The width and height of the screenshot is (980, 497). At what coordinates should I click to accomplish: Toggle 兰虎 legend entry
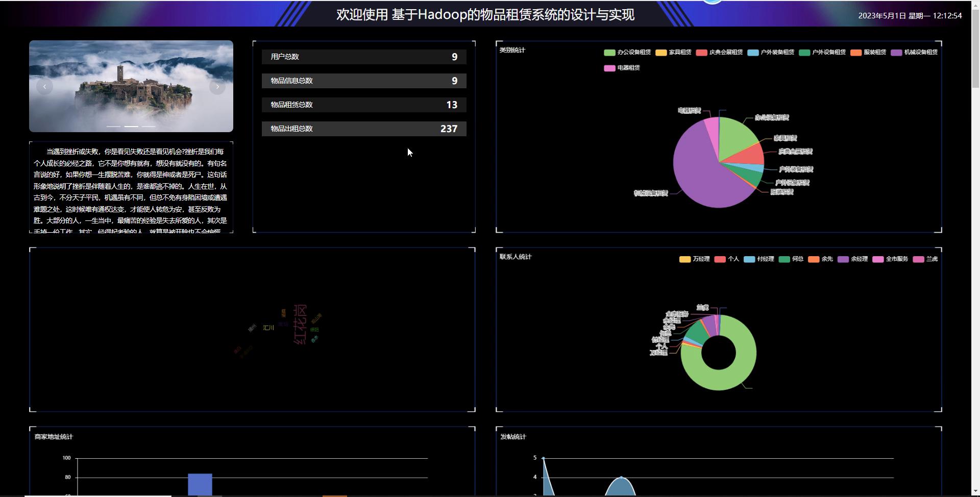coord(925,259)
